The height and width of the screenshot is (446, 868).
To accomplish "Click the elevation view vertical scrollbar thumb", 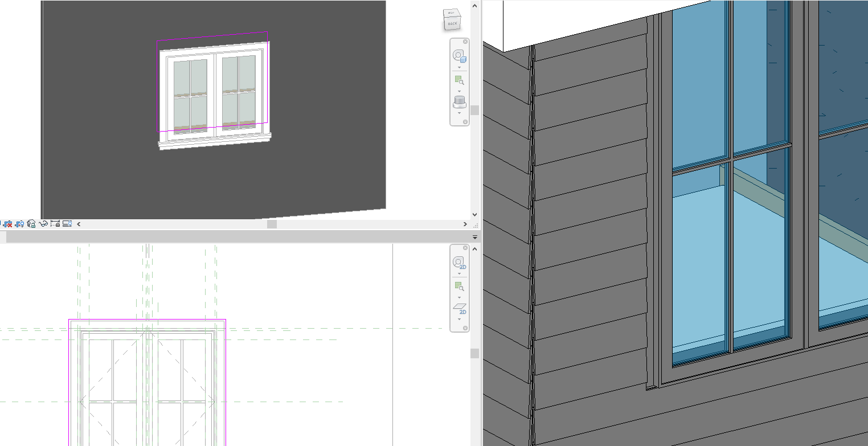I will (474, 354).
